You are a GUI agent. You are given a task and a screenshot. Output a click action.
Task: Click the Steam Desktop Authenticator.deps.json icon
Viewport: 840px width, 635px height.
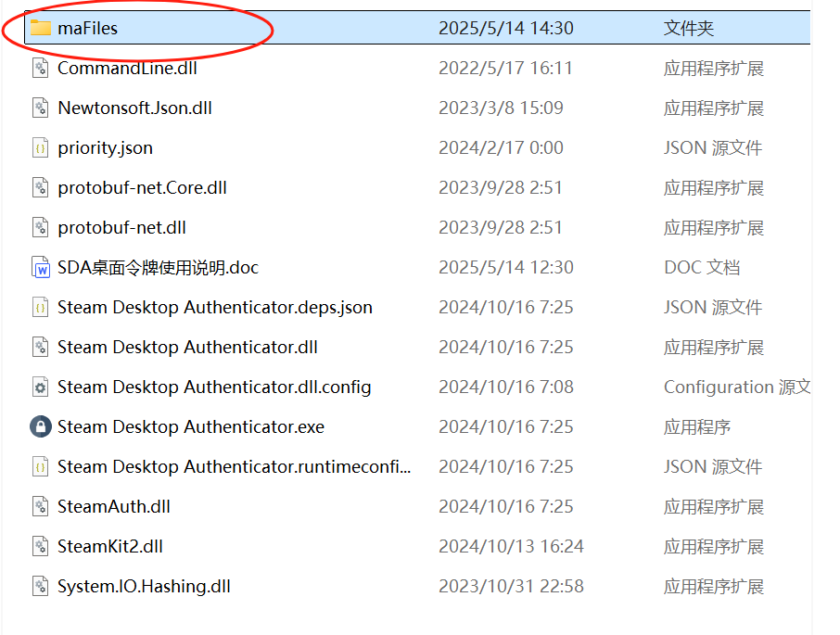point(41,308)
